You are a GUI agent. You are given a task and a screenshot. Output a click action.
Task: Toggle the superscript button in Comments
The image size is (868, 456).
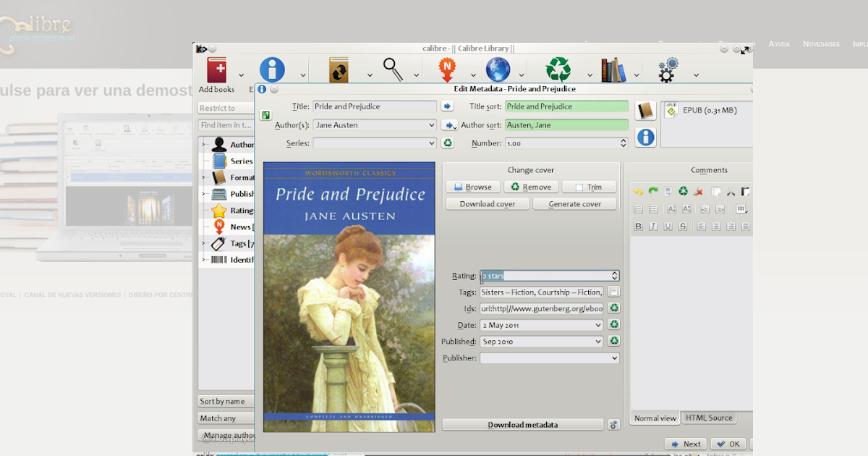[671, 209]
